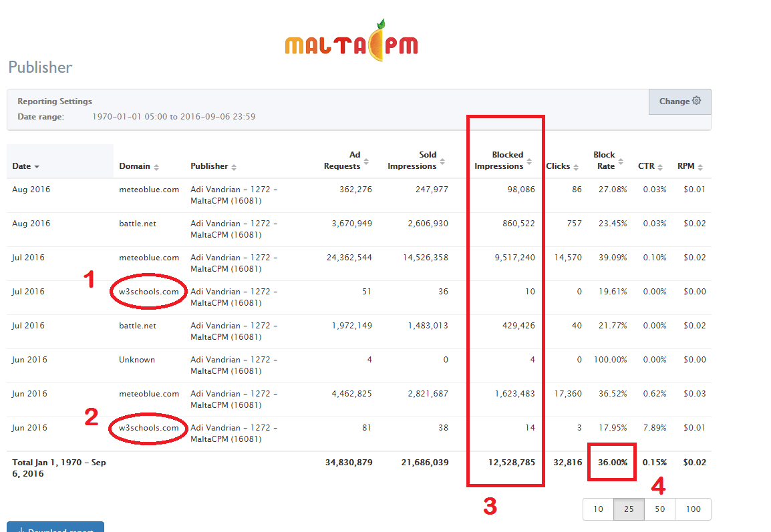Click ad requests value 24,362,544
771x532 pixels.
click(349, 258)
